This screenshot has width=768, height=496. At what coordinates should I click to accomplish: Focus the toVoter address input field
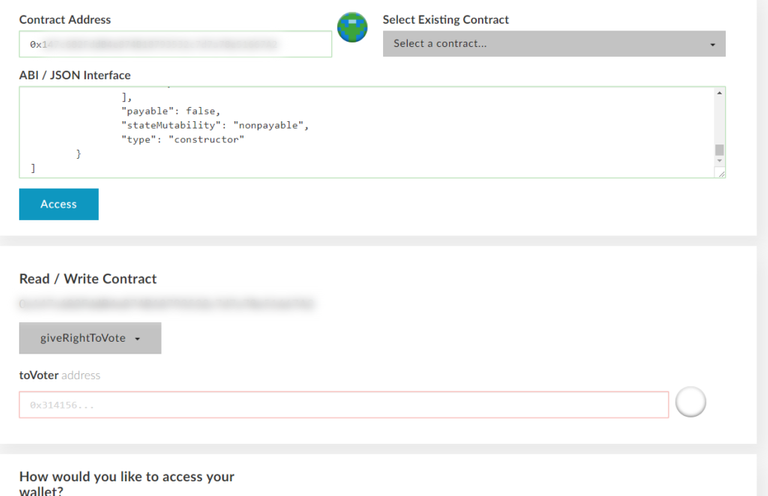(343, 405)
